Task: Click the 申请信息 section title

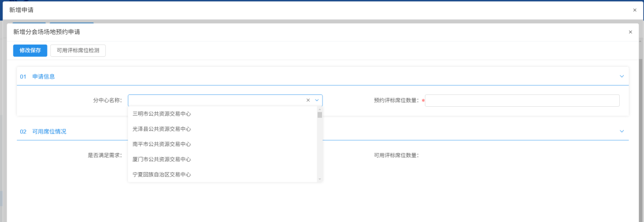Action: tap(44, 77)
